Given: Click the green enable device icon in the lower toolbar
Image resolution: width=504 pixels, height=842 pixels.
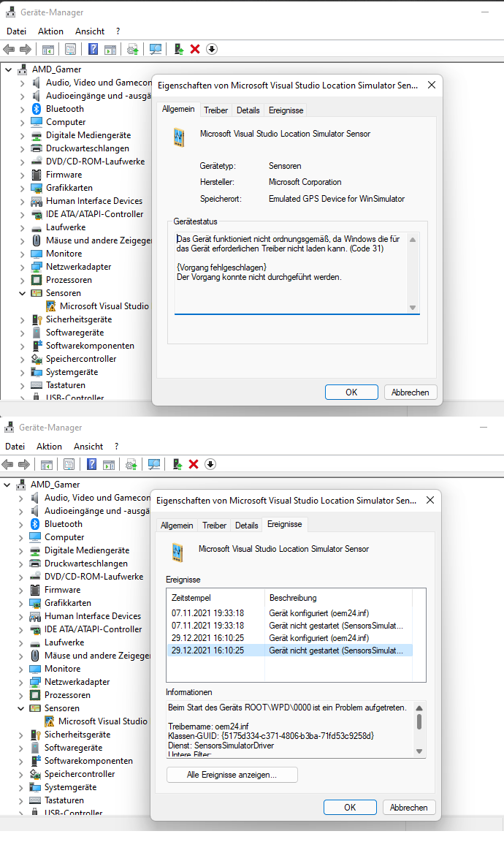Looking at the screenshot, I should [x=177, y=465].
